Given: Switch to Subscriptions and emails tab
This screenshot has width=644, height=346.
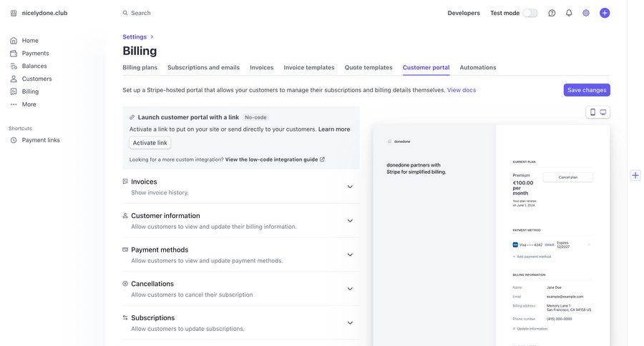Looking at the screenshot, I should click(x=203, y=67).
